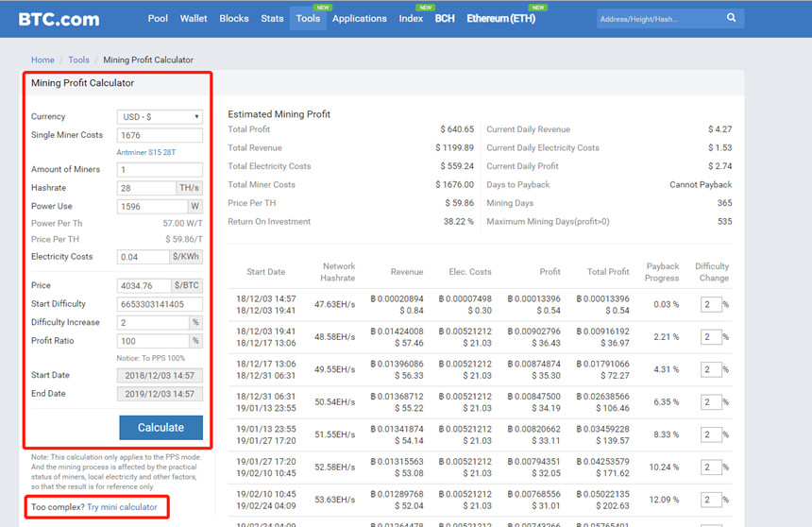812x527 pixels.
Task: Open the Tools menu
Action: pos(308,19)
